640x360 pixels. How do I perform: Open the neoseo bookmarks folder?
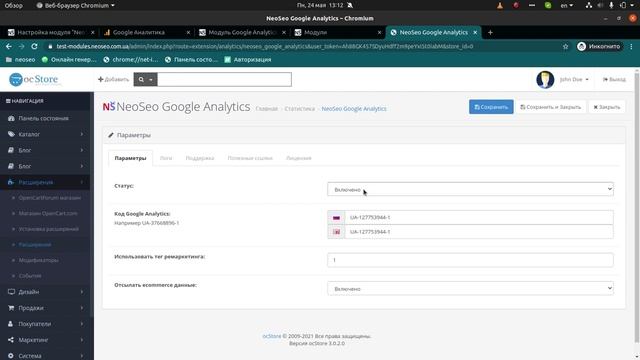click(x=20, y=60)
